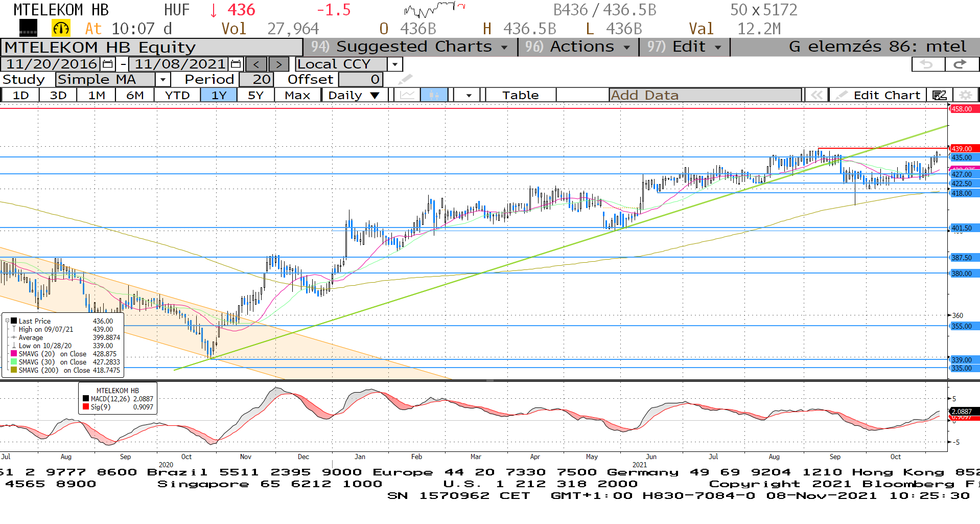Expand the chart type options arrow
The height and width of the screenshot is (524, 980).
(469, 95)
